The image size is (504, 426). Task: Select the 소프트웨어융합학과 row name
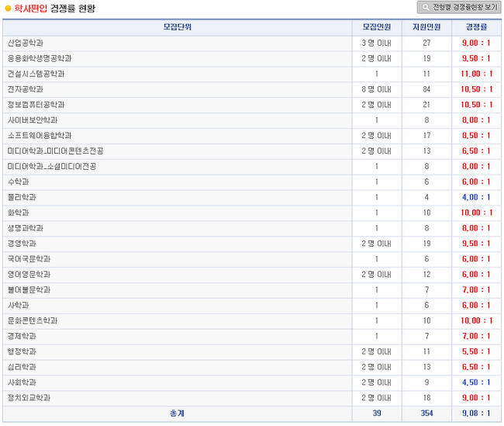click(40, 136)
